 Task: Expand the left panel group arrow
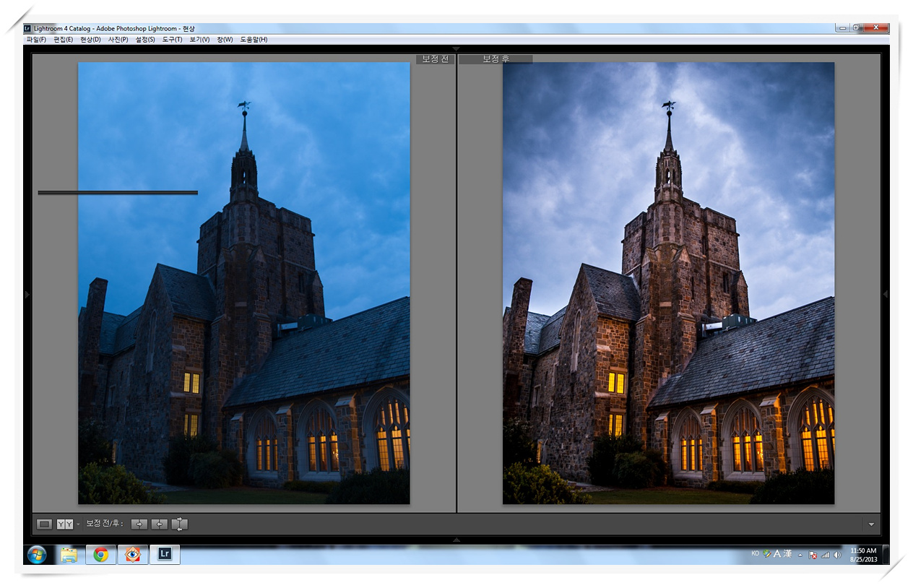click(27, 294)
